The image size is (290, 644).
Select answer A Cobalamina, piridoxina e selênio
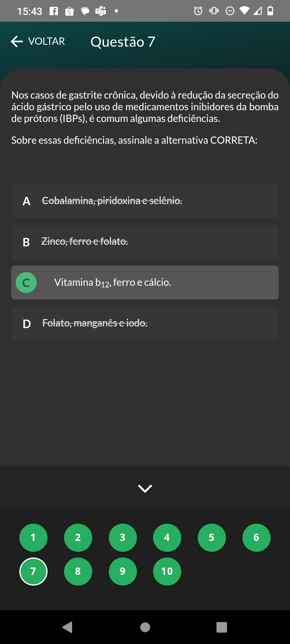[145, 201]
